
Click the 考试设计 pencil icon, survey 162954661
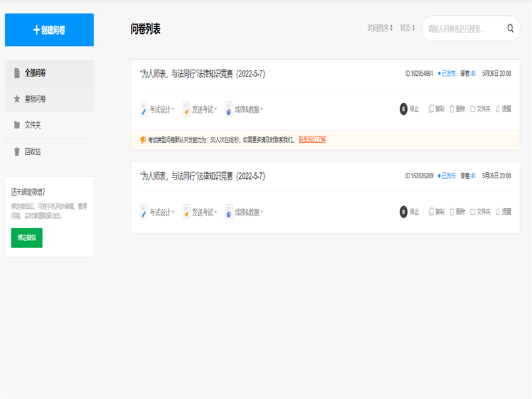pos(144,109)
